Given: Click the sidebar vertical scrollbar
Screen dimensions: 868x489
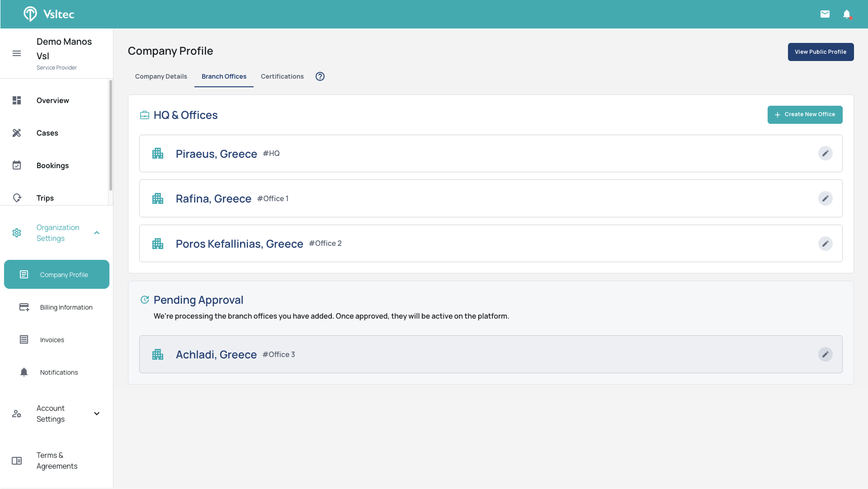Looking at the screenshot, I should [x=110, y=136].
